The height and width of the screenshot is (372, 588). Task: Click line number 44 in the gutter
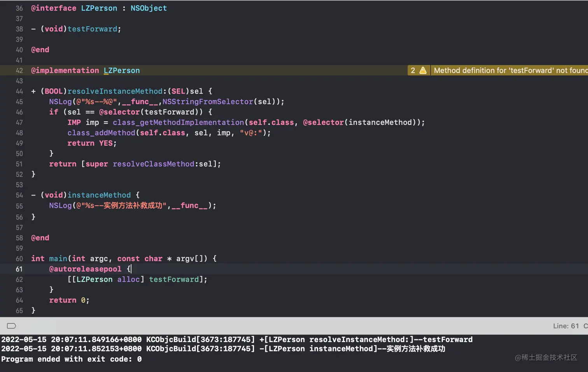(x=19, y=91)
